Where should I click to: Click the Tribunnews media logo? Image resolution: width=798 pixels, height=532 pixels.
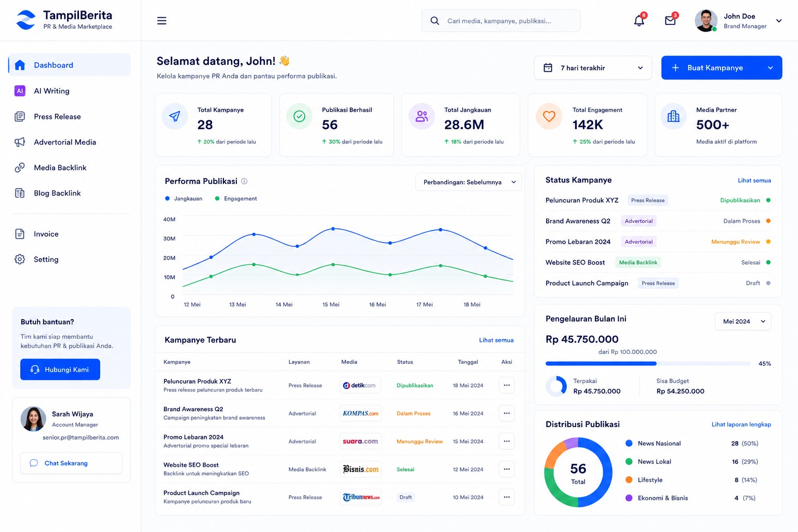361,497
